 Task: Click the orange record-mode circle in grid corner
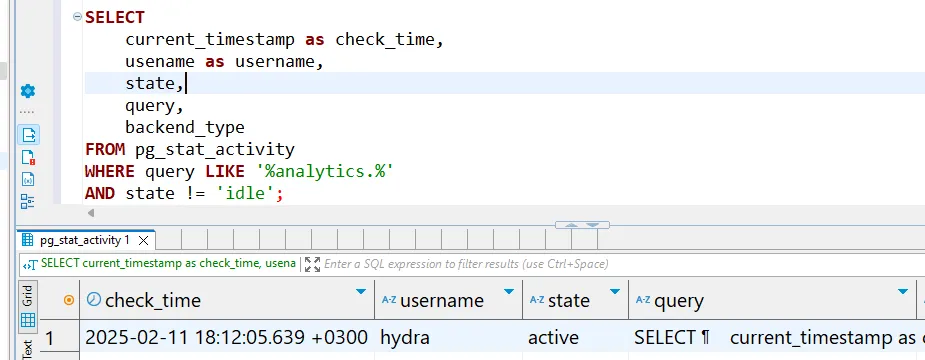click(69, 300)
